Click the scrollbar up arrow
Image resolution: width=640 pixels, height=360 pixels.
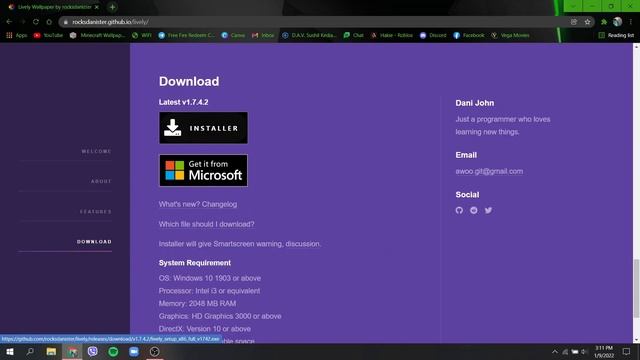[636, 47]
